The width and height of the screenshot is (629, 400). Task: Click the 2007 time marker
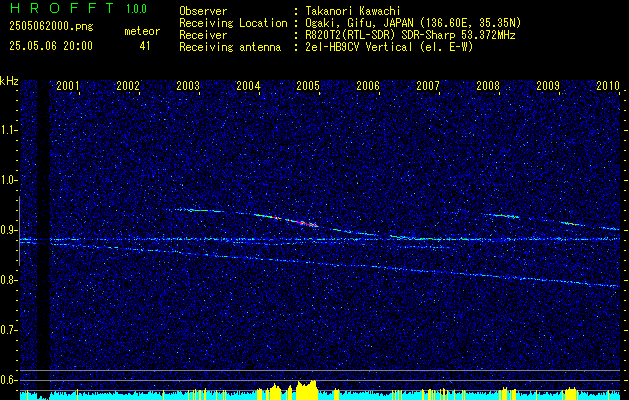[428, 85]
